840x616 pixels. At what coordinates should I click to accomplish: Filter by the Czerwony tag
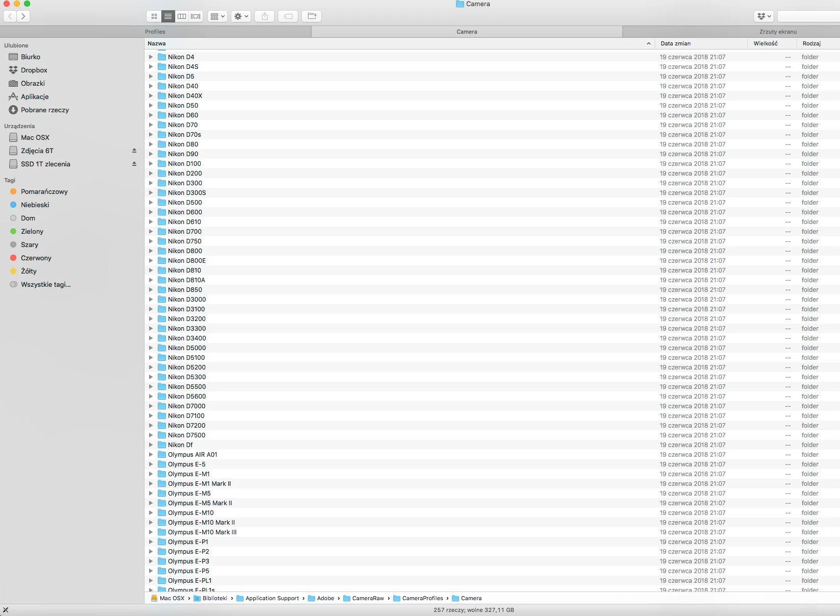coord(36,258)
